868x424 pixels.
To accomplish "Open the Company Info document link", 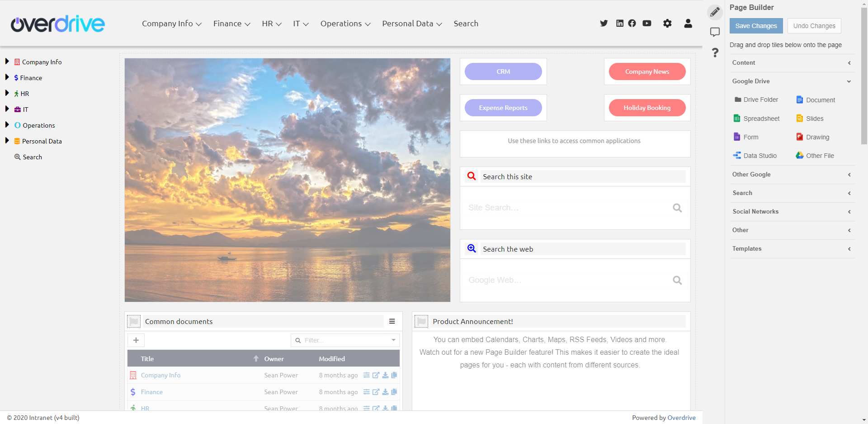I will 160,375.
